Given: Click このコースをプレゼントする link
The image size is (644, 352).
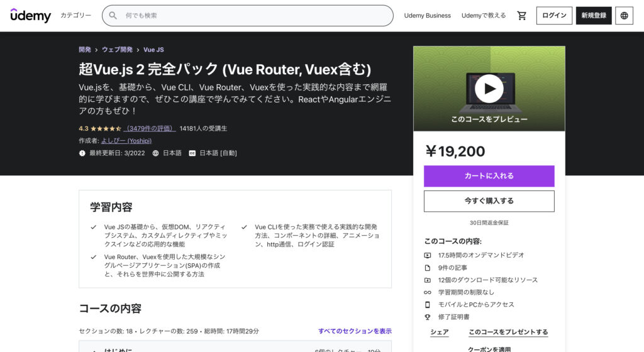Looking at the screenshot, I should (508, 332).
